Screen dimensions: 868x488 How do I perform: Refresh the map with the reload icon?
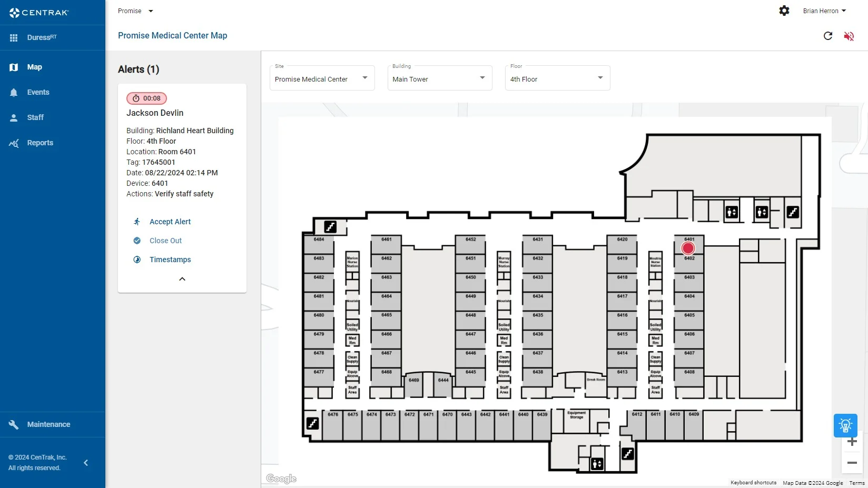click(828, 36)
